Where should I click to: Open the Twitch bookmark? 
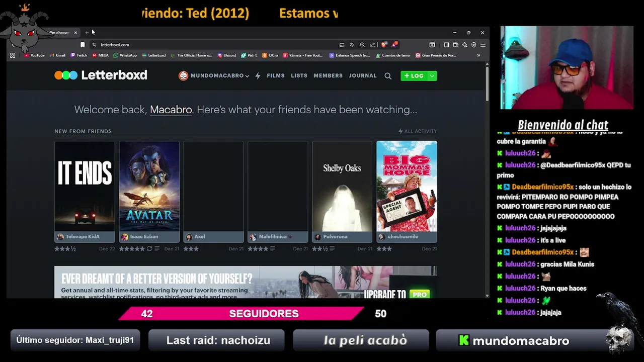coord(78,55)
